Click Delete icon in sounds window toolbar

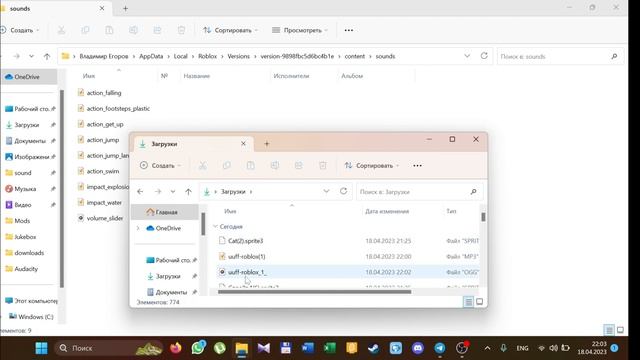181,30
